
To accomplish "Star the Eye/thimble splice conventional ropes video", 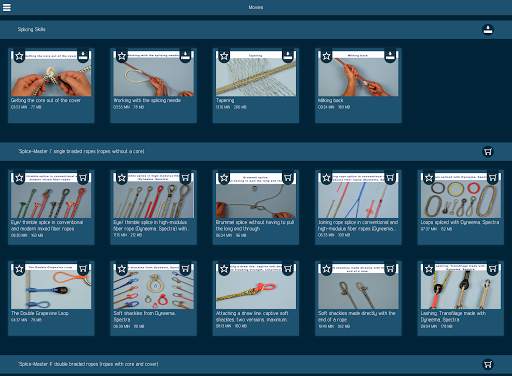I will tap(19, 178).
